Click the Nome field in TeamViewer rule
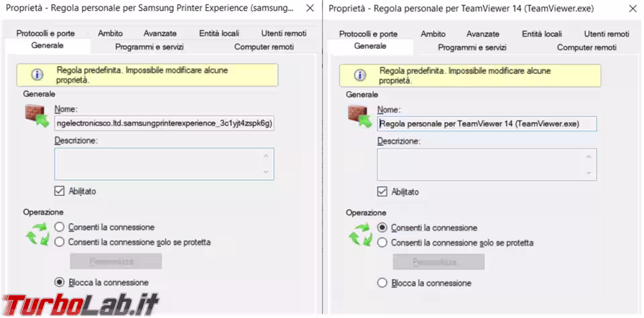 click(487, 123)
